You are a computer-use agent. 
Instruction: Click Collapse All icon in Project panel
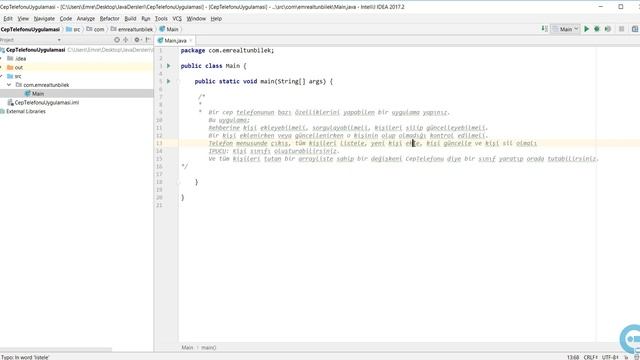point(126,40)
